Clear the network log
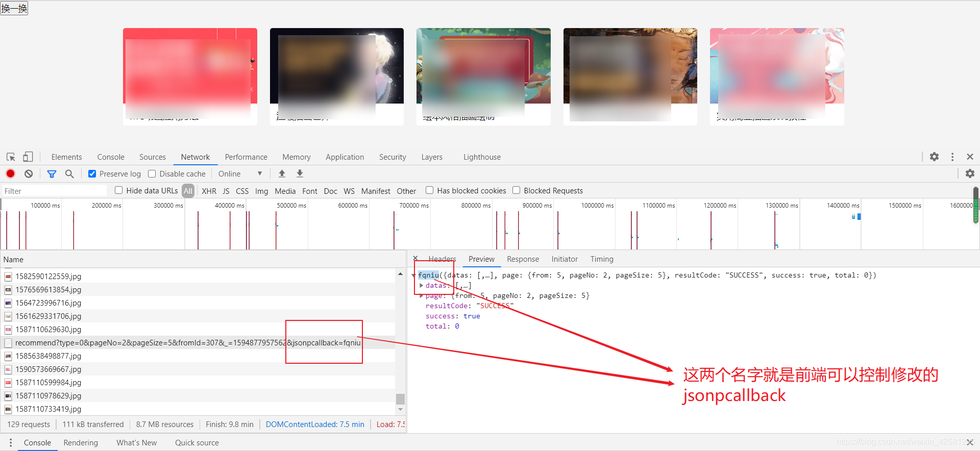The height and width of the screenshot is (451, 980). 29,173
